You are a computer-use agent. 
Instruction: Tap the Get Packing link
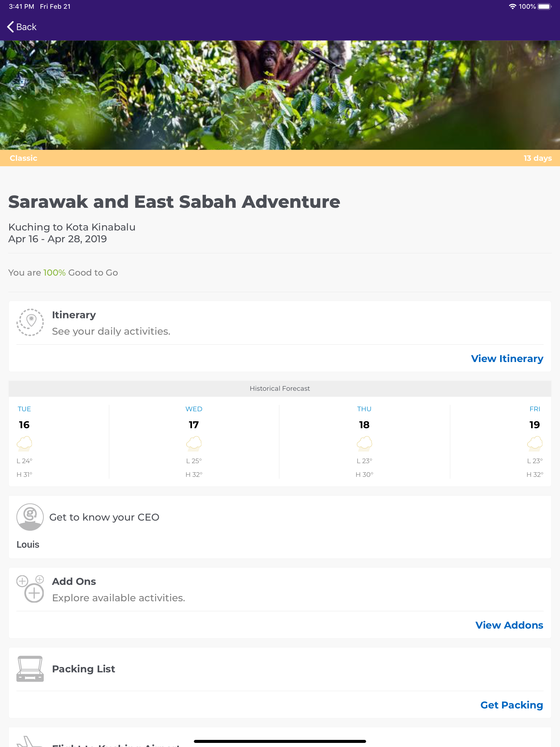pos(511,705)
